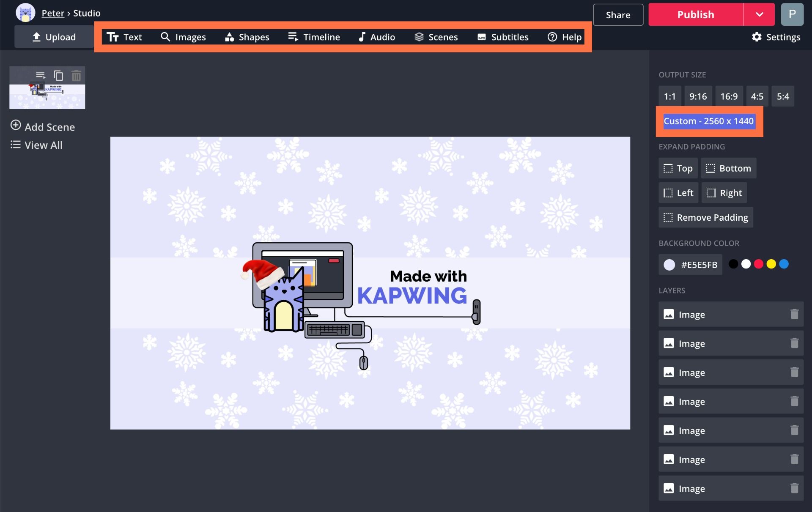Click the Share button
This screenshot has width=812, height=512.
coord(618,15)
